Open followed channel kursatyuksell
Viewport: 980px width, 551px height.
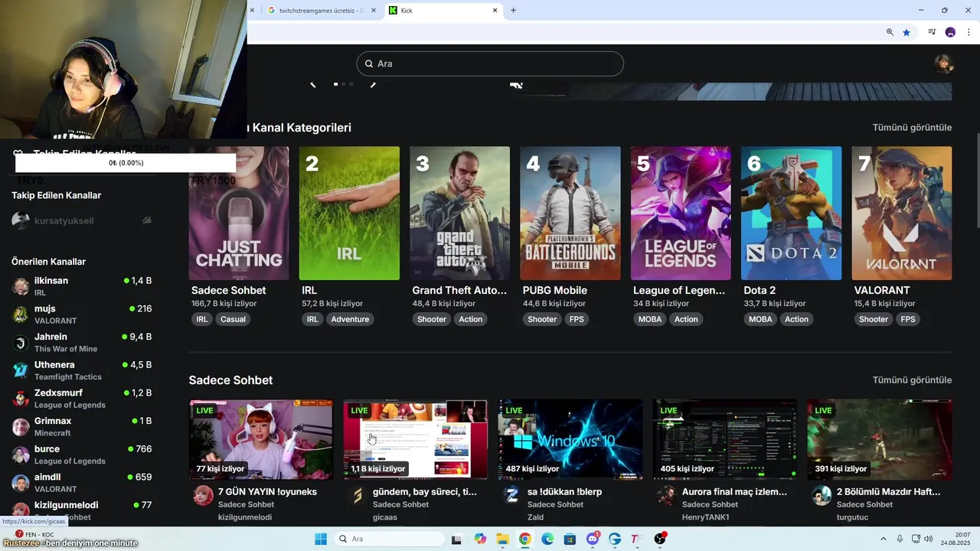click(x=82, y=220)
